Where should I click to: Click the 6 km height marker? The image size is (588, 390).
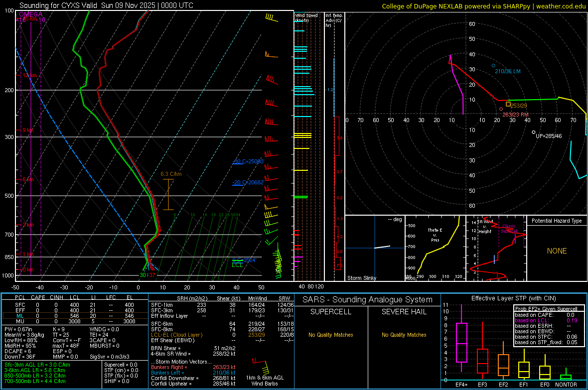coord(28,180)
